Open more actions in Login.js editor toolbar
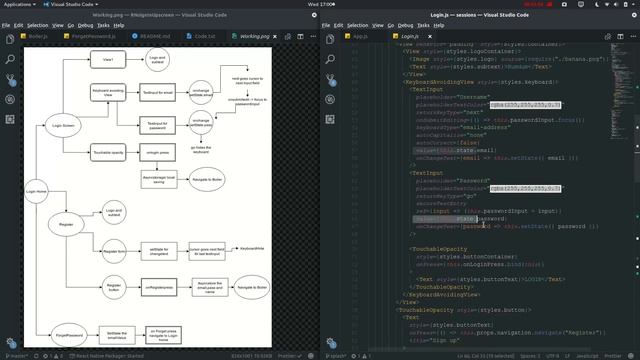The width and height of the screenshot is (640, 360). [633, 36]
